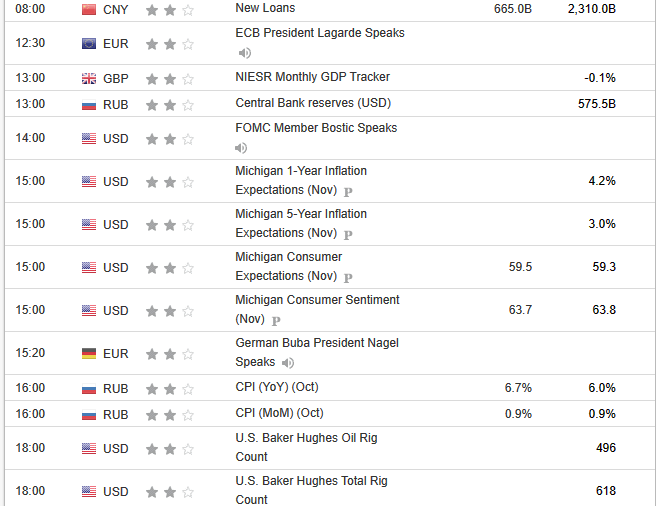Click the speaker icon beside Buba President Nagel Speaks
This screenshot has width=661, height=506.
[x=288, y=363]
